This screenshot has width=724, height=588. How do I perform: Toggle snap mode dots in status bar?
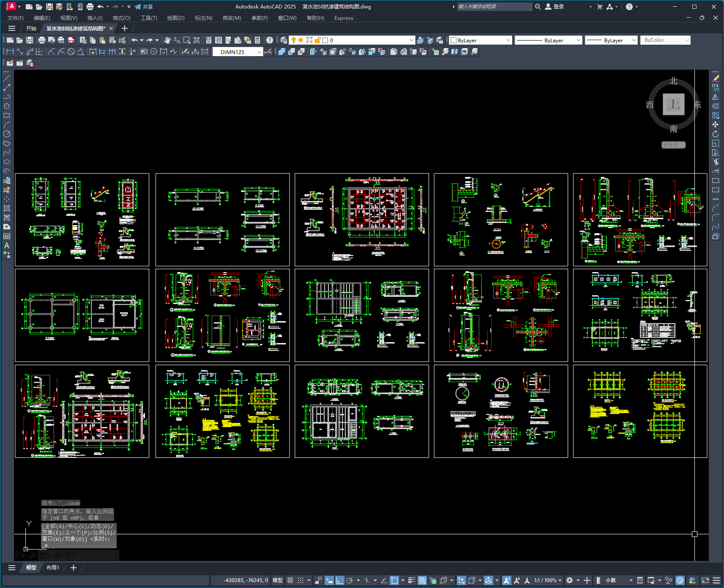[x=301, y=580]
